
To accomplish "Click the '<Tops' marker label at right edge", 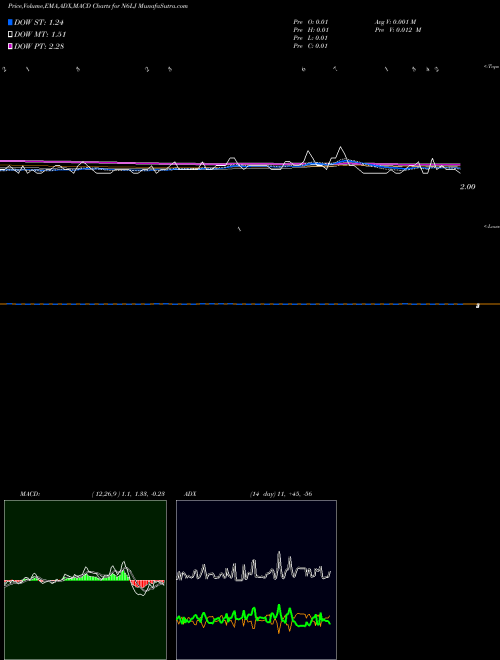I will (x=492, y=67).
